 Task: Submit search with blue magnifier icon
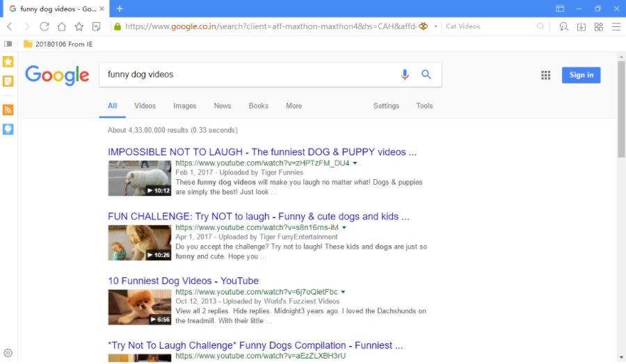426,74
